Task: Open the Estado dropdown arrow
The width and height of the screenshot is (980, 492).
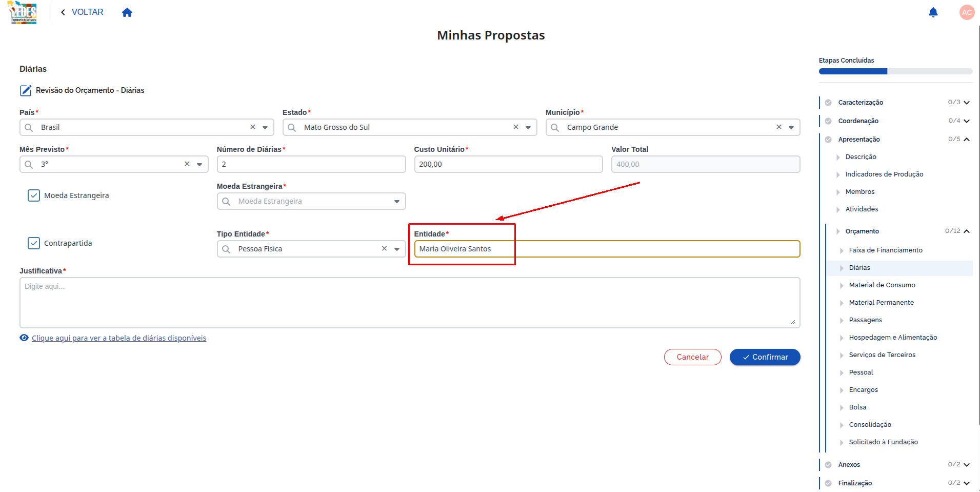Action: (528, 128)
